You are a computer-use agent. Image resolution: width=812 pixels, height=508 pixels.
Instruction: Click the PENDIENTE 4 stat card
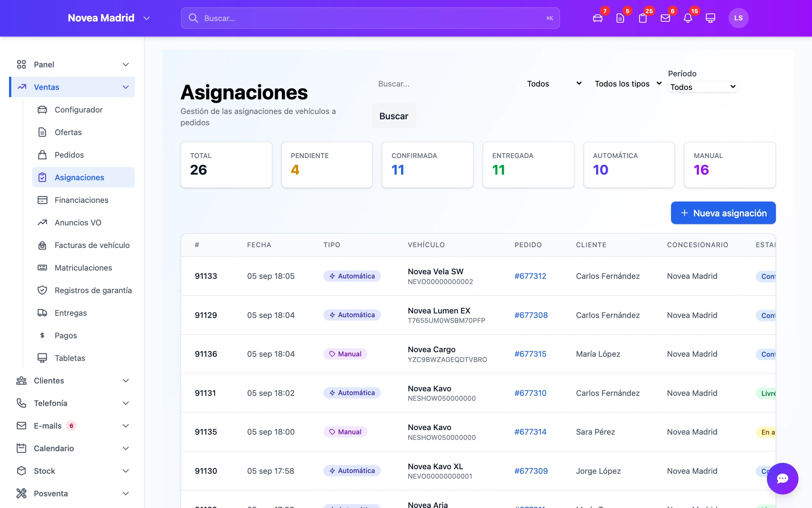pos(327,165)
